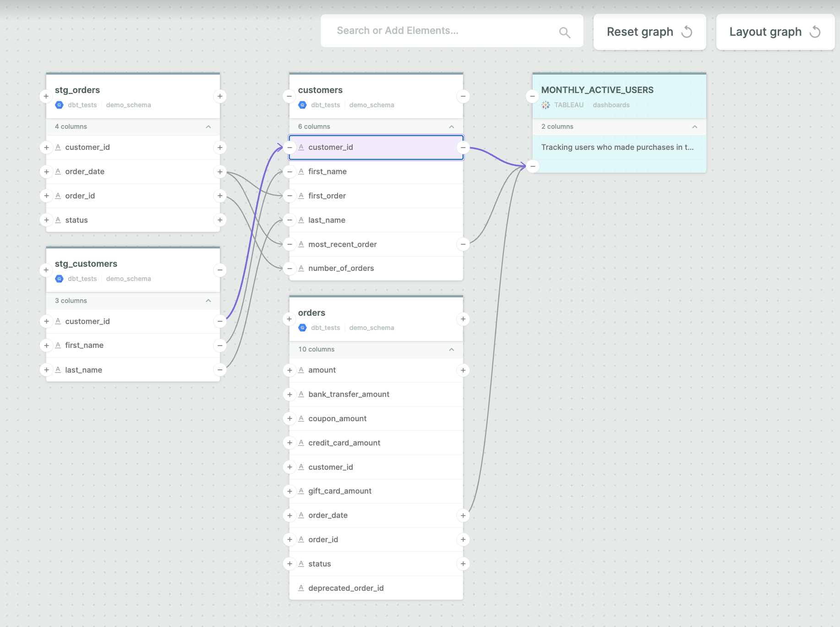Click the dbt icon on the orders node
Viewport: 840px width, 627px height.
point(302,327)
